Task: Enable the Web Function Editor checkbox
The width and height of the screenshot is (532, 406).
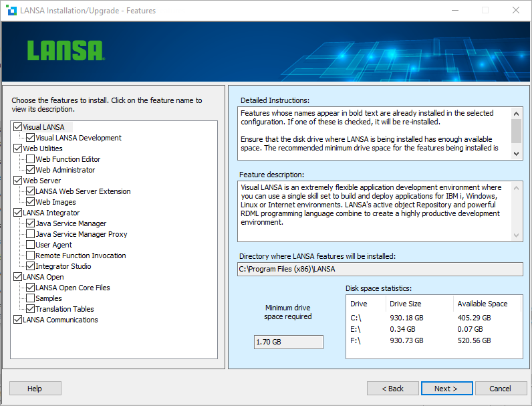Action: [31, 159]
